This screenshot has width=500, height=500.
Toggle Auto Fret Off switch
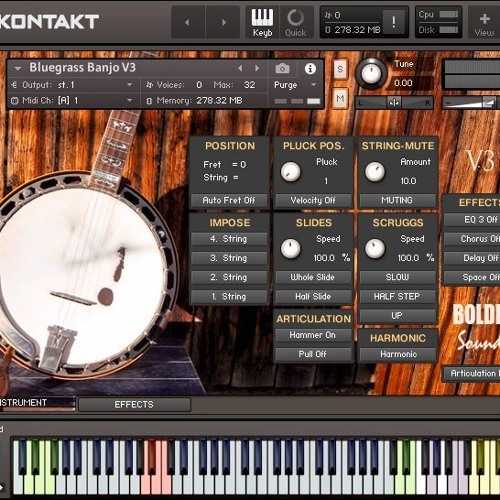(x=229, y=200)
